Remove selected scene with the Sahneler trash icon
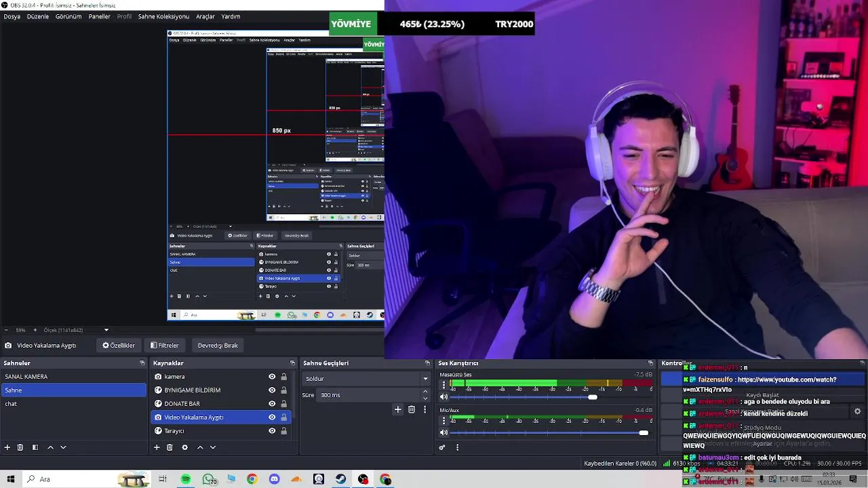Image resolution: width=868 pixels, height=488 pixels. pyautogui.click(x=20, y=447)
